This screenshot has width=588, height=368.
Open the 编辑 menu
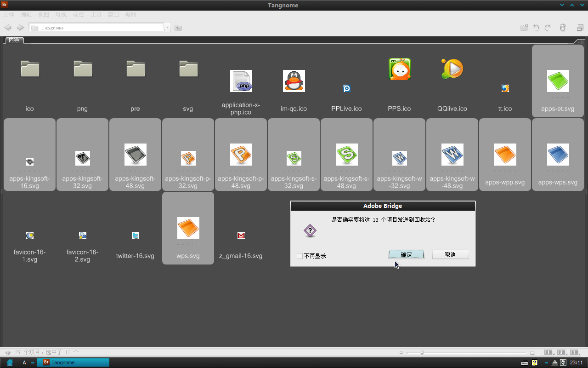(x=26, y=15)
